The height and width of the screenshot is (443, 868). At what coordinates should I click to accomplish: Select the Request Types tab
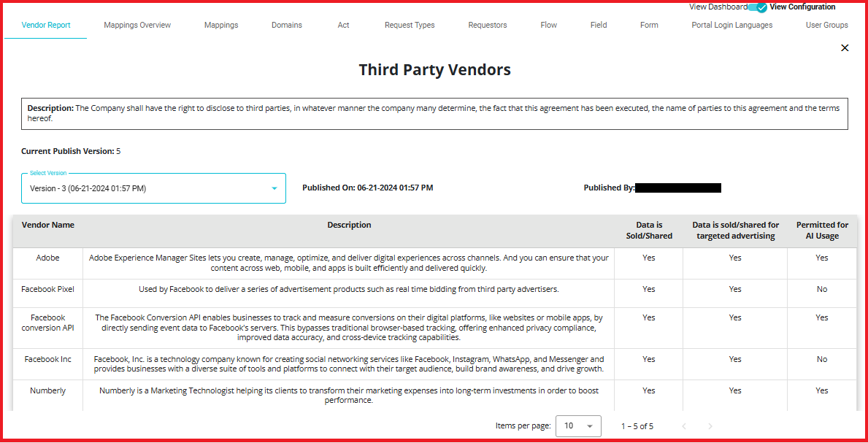(x=410, y=25)
